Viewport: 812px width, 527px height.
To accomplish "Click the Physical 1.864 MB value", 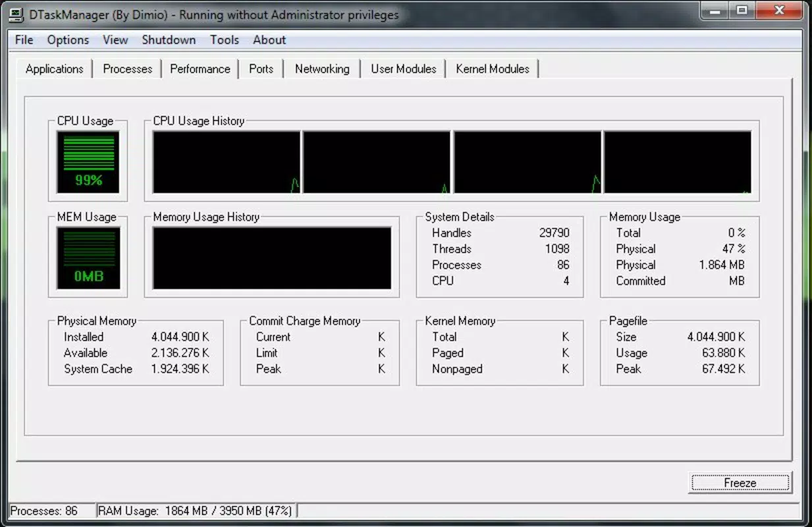I will pos(722,265).
